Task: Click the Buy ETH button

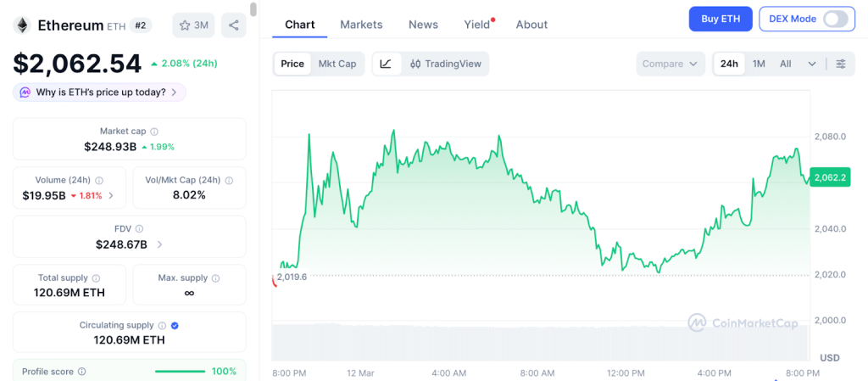Action: coord(721,19)
